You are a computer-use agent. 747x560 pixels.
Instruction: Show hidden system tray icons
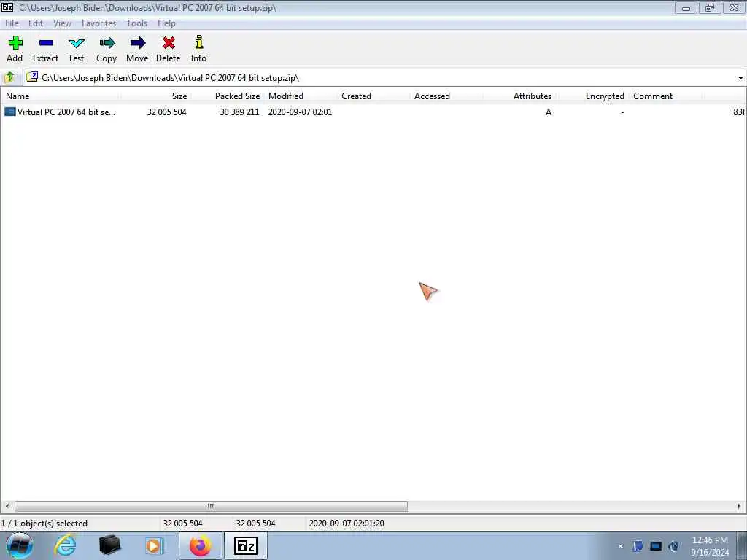click(620, 547)
